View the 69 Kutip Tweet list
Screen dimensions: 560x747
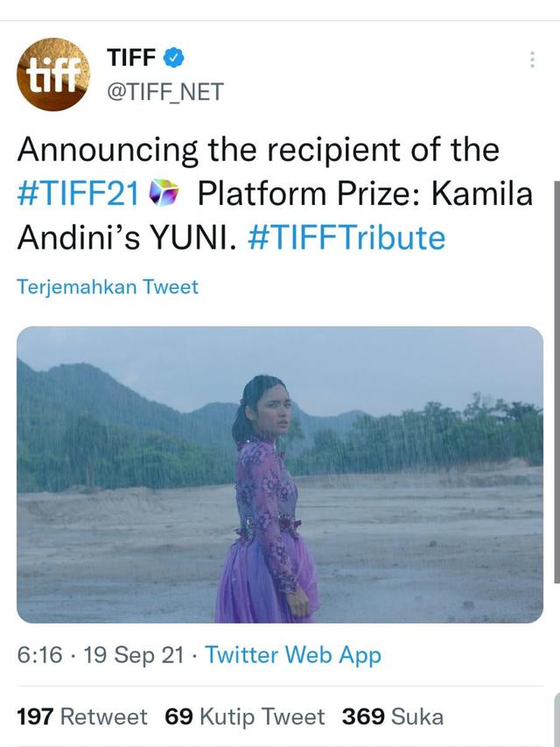coord(244,717)
